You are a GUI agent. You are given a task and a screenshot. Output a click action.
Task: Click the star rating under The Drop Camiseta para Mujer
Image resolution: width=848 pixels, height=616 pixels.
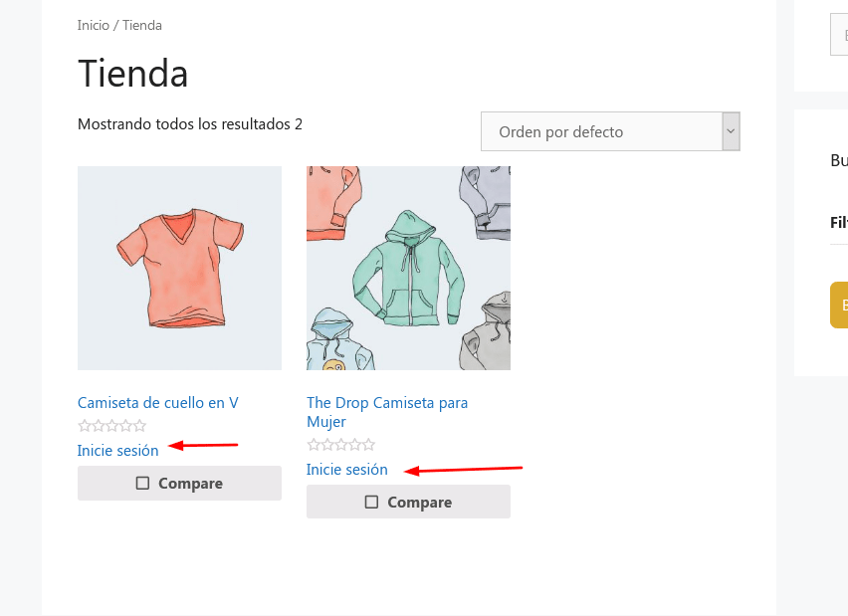click(x=341, y=445)
